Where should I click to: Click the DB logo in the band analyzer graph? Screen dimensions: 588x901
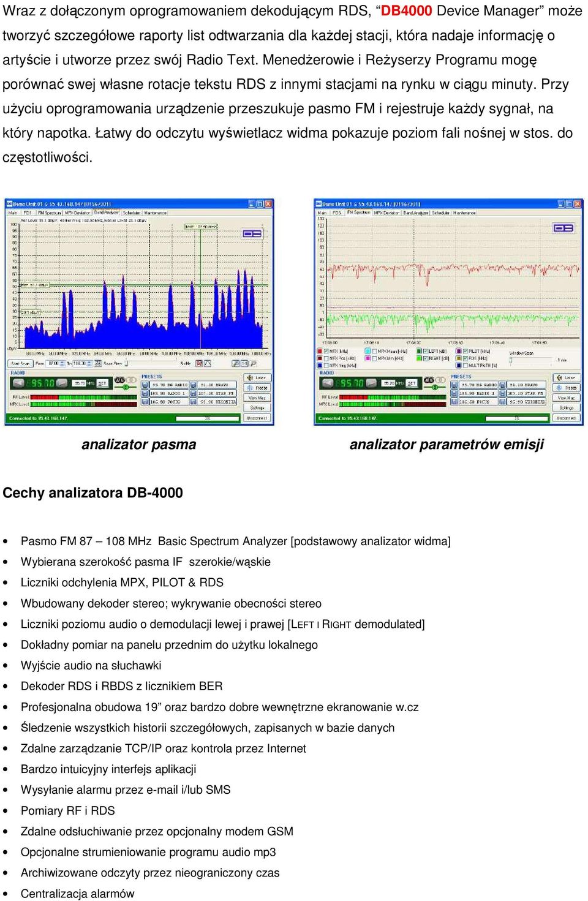tap(253, 233)
